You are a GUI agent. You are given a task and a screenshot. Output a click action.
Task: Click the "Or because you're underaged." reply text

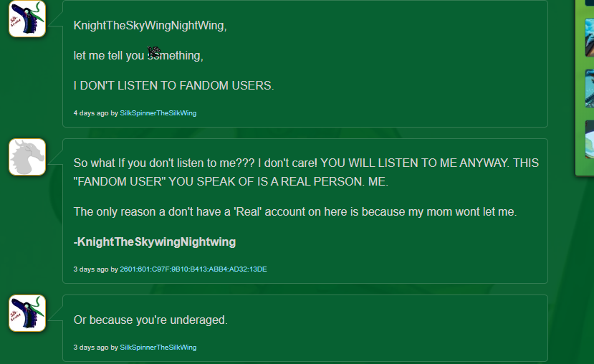[x=150, y=320]
